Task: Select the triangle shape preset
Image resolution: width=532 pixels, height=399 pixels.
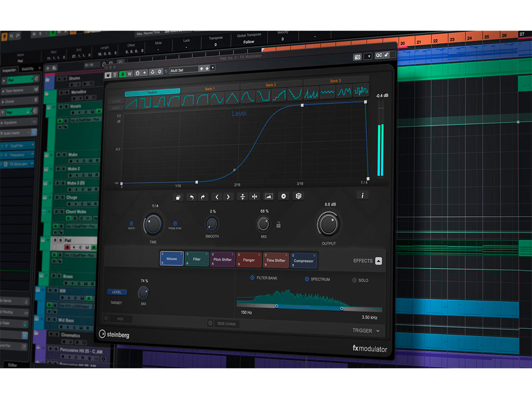Action: [x=232, y=98]
